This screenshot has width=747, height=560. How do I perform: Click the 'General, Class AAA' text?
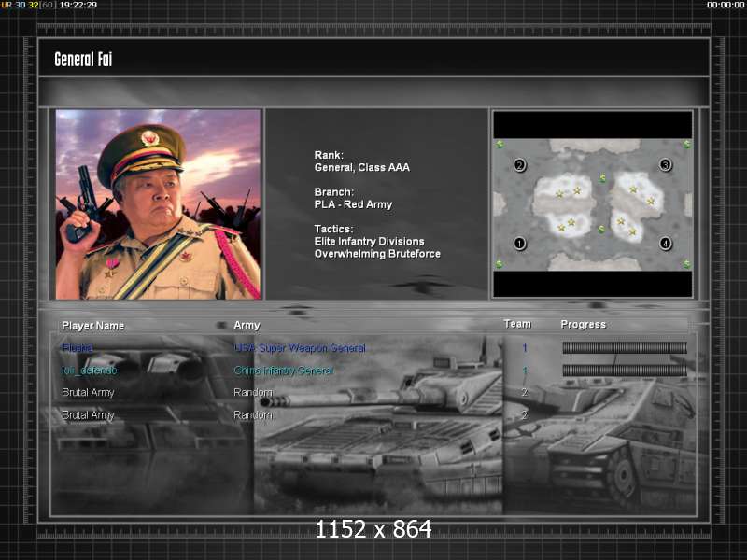(x=361, y=167)
